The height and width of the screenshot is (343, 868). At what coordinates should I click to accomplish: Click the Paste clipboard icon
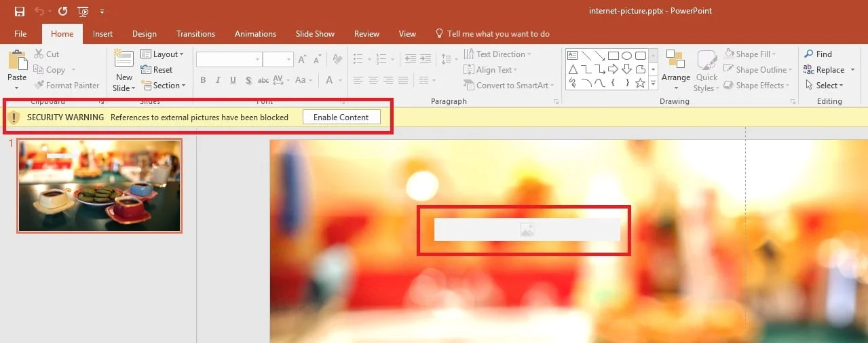[17, 61]
